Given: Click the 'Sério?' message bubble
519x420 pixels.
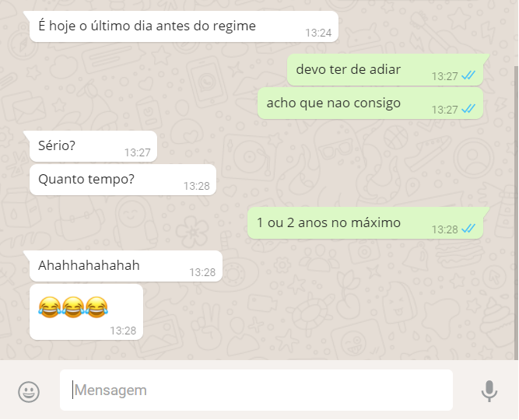Looking at the screenshot, I should [93, 146].
